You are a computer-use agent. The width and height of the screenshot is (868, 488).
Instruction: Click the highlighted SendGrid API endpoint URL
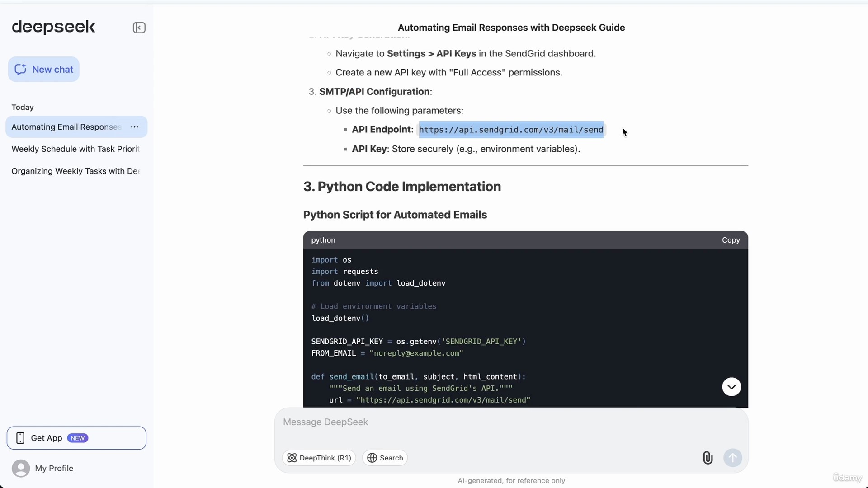[511, 130]
